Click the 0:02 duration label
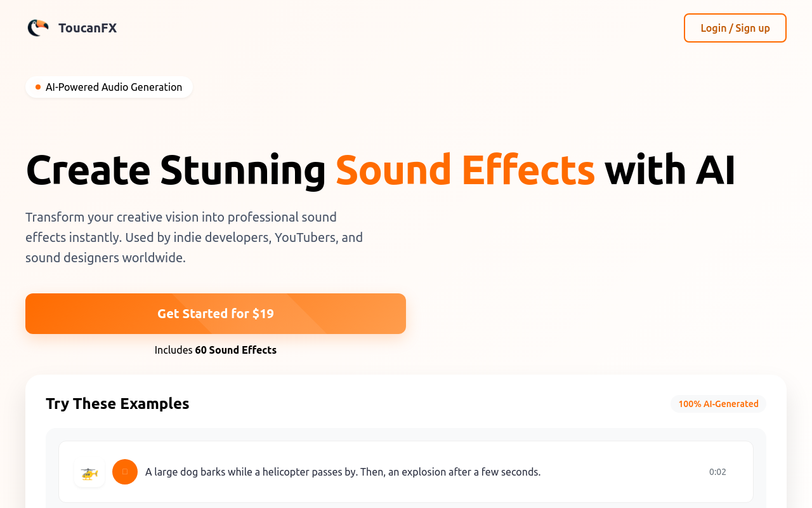Image resolution: width=812 pixels, height=508 pixels. pos(717,472)
